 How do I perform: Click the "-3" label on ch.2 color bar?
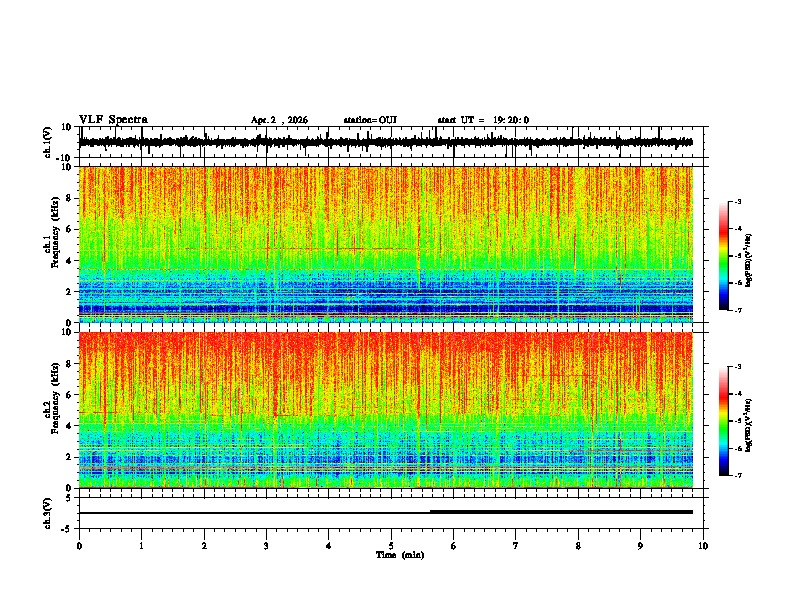(738, 367)
